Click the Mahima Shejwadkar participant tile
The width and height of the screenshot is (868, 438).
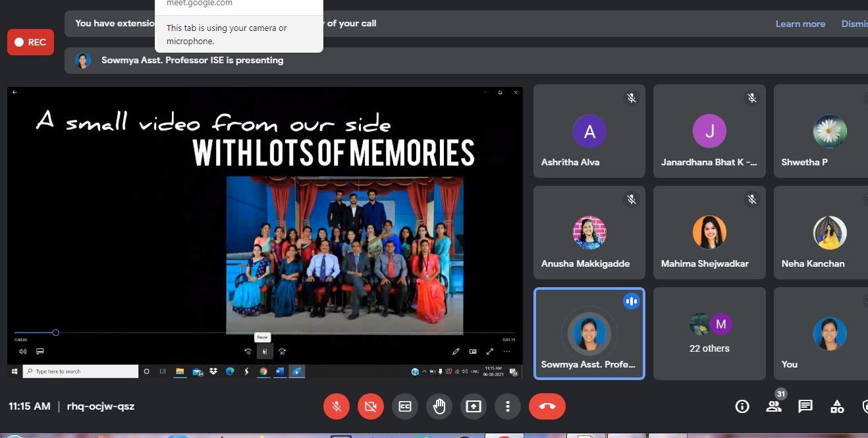pyautogui.click(x=709, y=232)
